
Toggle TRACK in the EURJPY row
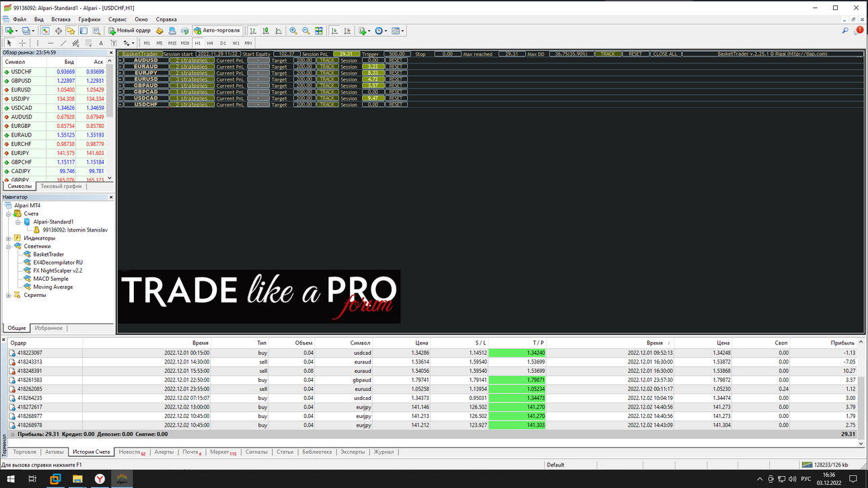327,73
